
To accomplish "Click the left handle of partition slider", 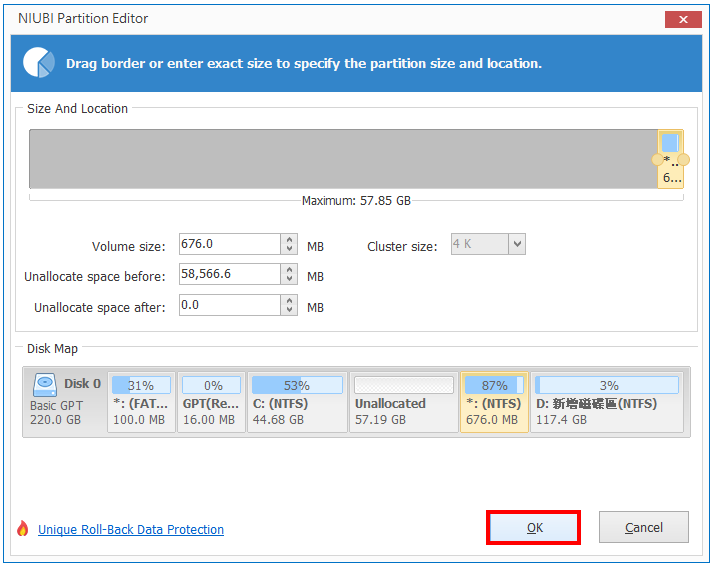I will tap(658, 160).
